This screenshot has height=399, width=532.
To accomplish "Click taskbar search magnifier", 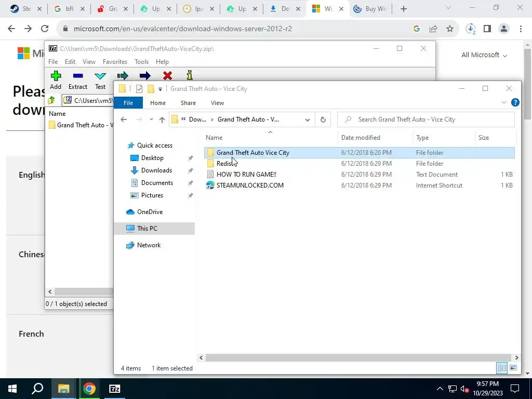I will coord(37,389).
